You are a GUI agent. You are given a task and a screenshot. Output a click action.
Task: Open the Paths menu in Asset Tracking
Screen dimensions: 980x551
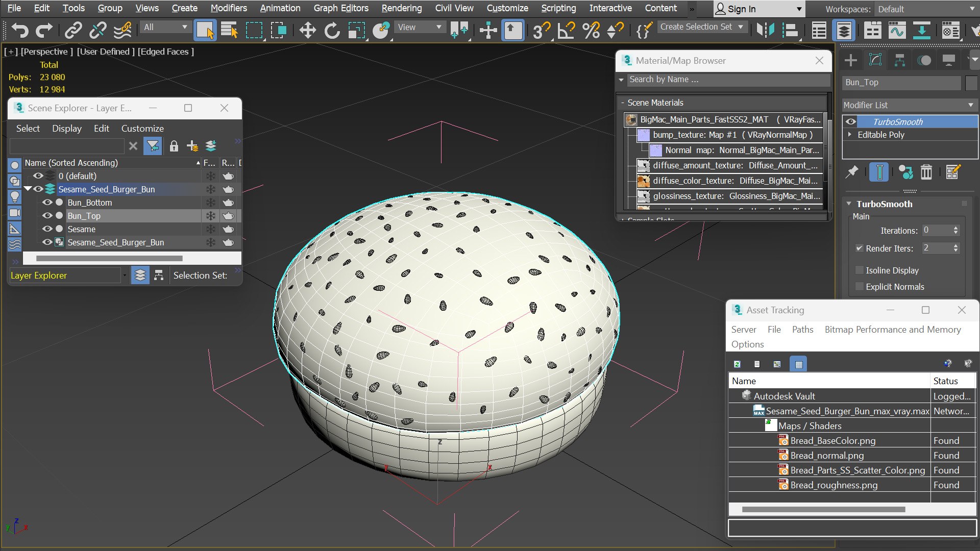(802, 330)
